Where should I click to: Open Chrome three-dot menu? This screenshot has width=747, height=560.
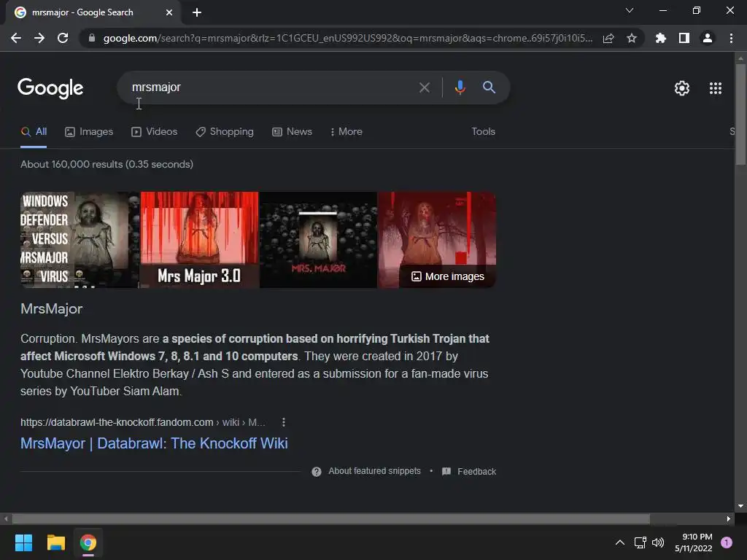731,38
